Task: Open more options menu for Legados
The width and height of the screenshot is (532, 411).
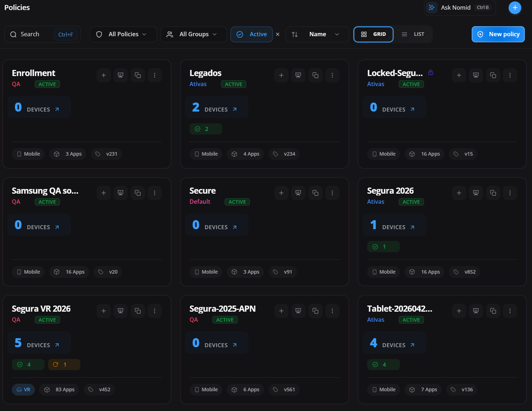Action: click(x=332, y=75)
